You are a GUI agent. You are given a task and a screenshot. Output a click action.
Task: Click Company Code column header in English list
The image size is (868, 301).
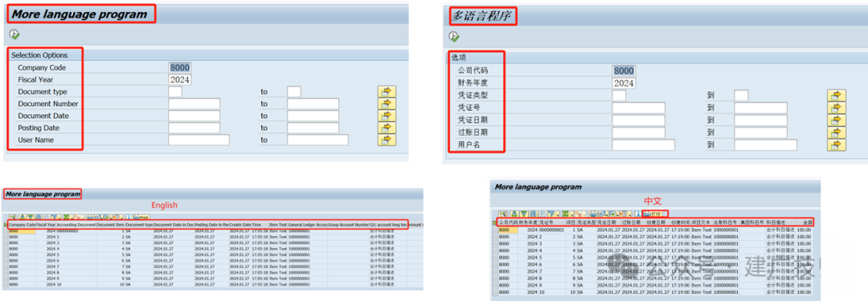[23, 225]
